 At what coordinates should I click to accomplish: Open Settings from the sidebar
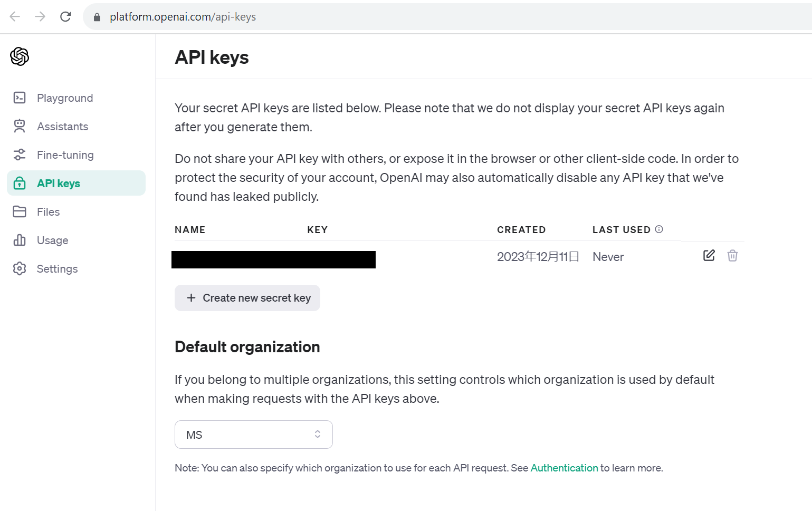point(57,269)
